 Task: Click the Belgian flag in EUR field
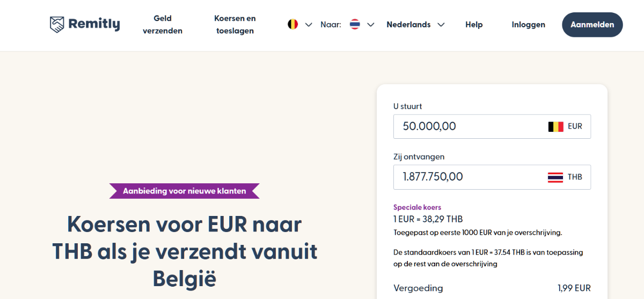pyautogui.click(x=555, y=127)
